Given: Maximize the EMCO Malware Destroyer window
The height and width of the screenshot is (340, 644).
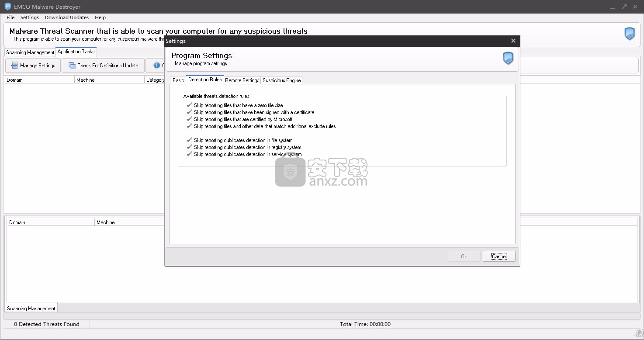Looking at the screenshot, I should tap(624, 7).
